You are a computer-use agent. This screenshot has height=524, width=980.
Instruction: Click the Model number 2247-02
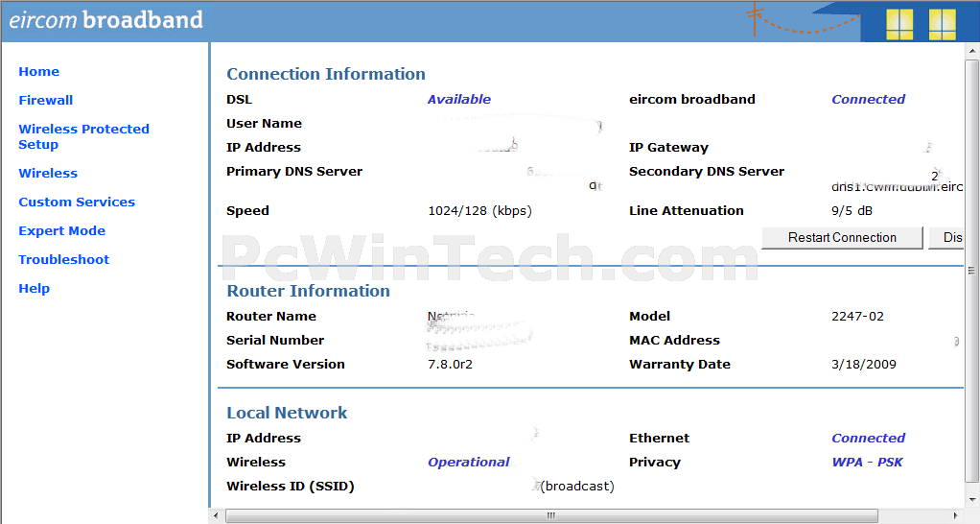pyautogui.click(x=857, y=317)
